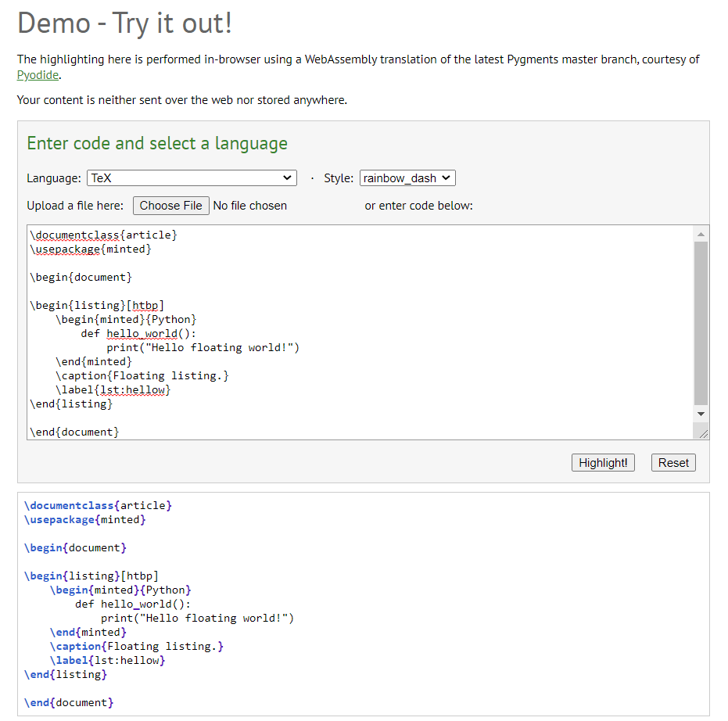The width and height of the screenshot is (728, 721).
Task: Click the word print in the highlighted output
Action: [x=113, y=618]
